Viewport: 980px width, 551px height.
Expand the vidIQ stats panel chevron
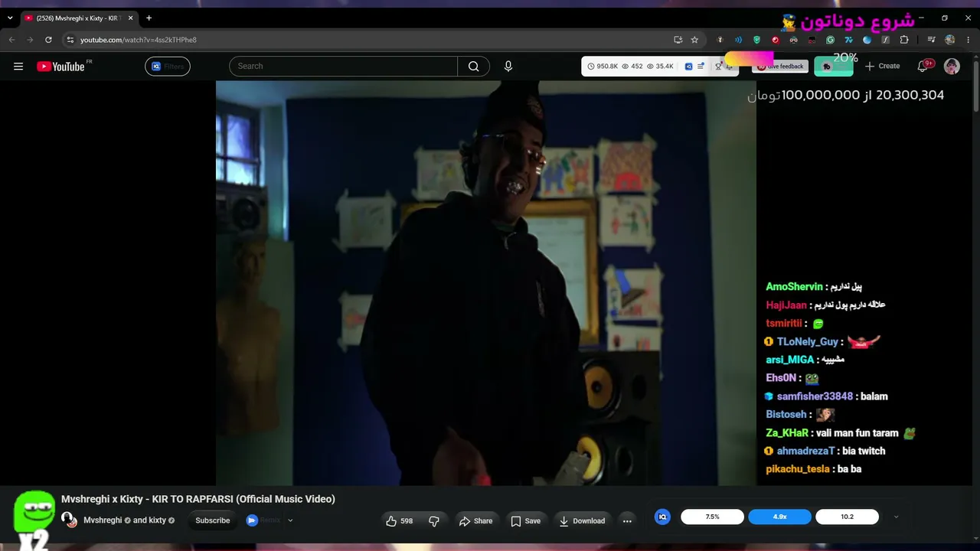[x=896, y=517]
